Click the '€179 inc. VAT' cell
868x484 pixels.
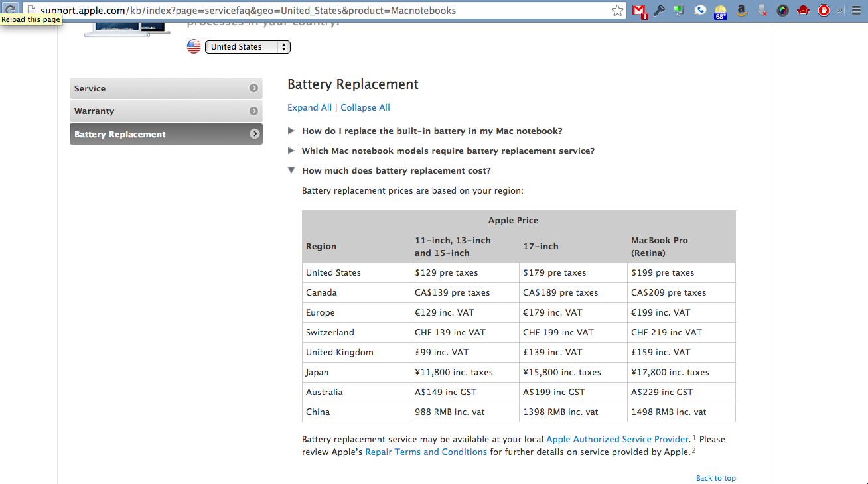552,312
